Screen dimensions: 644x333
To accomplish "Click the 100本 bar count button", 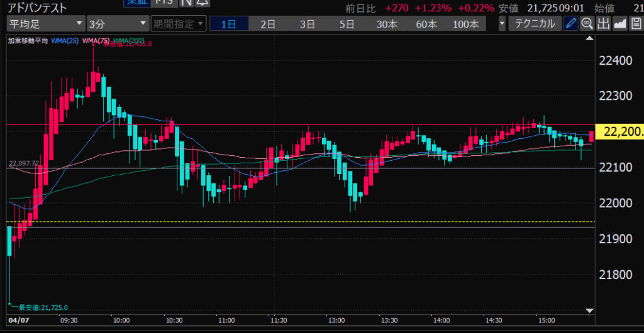I will 465,25.
